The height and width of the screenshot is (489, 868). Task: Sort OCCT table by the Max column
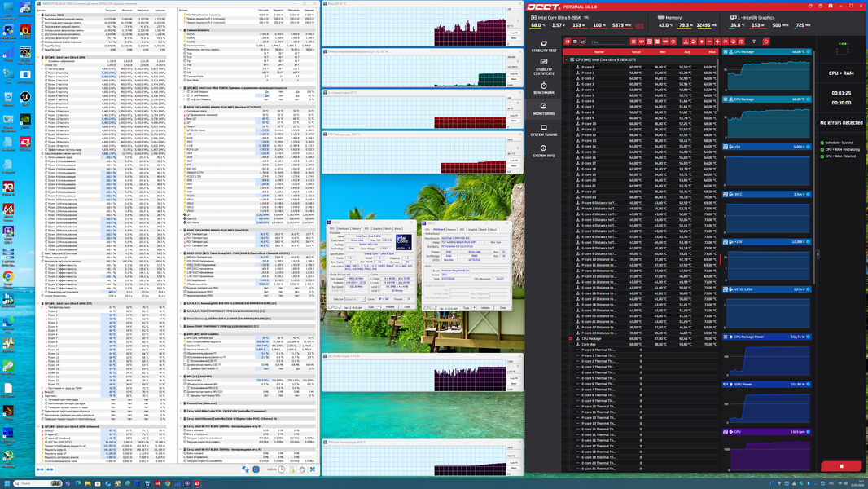[x=712, y=51]
